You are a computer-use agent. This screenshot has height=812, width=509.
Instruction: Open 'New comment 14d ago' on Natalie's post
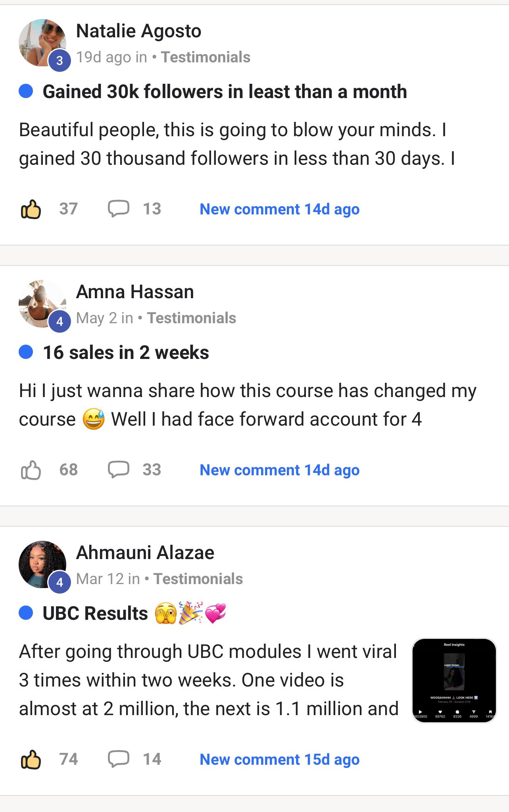click(280, 209)
